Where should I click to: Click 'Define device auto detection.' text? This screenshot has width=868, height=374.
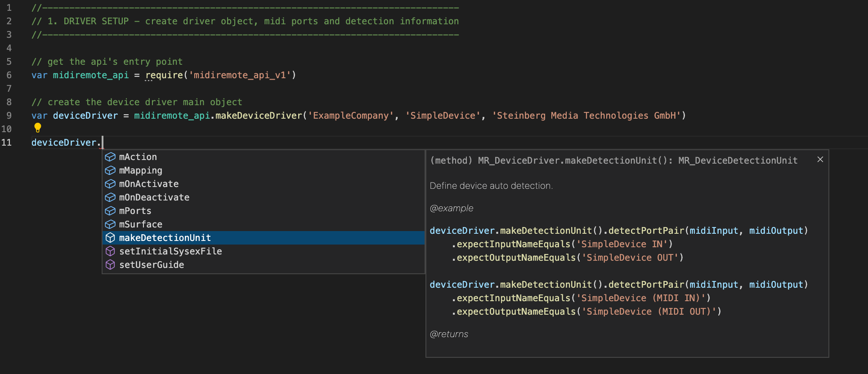[x=491, y=186]
